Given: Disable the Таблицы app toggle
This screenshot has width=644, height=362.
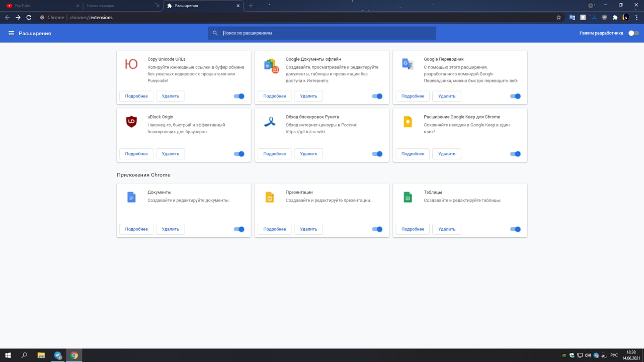Looking at the screenshot, I should 515,229.
